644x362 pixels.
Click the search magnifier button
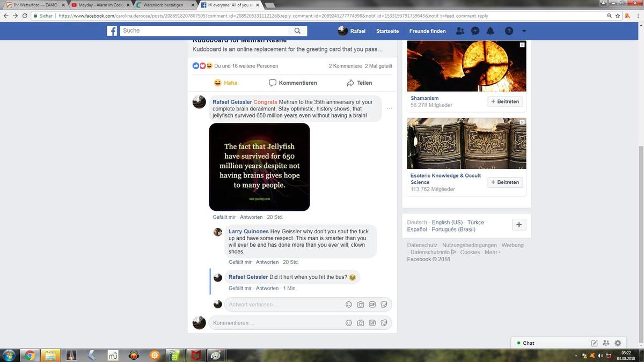pyautogui.click(x=298, y=31)
